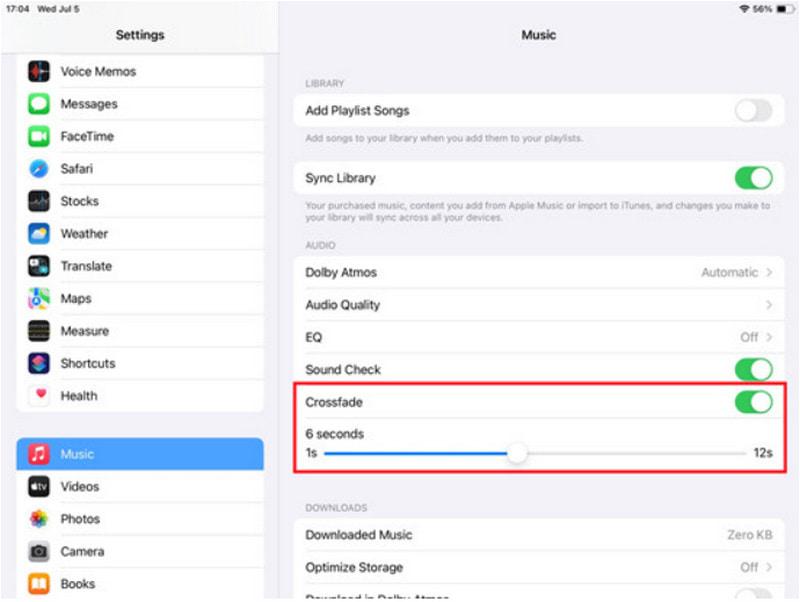Screen dimensions: 800x602
Task: Open Shortcuts settings row
Action: pyautogui.click(x=140, y=363)
